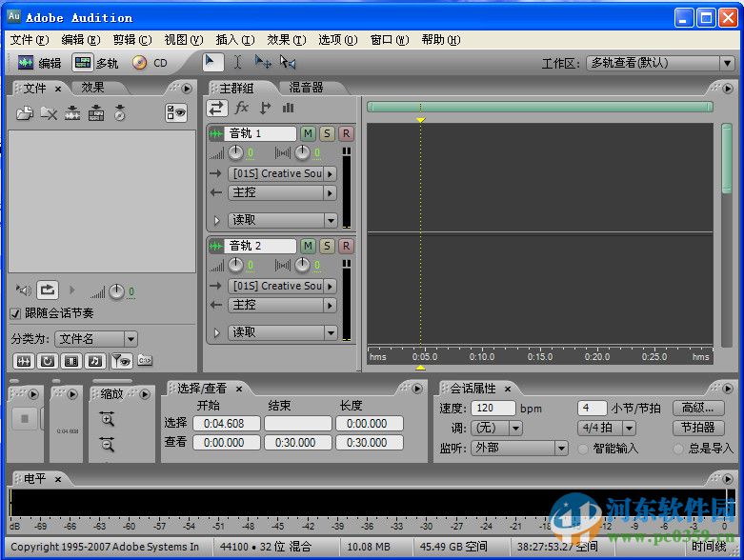Select the Scrub tool
The height and width of the screenshot is (560, 744).
coord(288,62)
